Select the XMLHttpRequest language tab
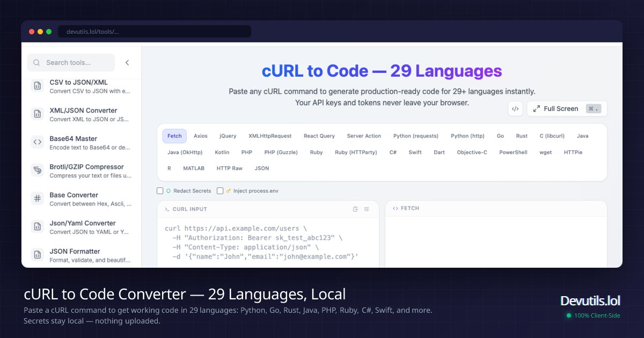Screen dimensions: 644x338 270,136
